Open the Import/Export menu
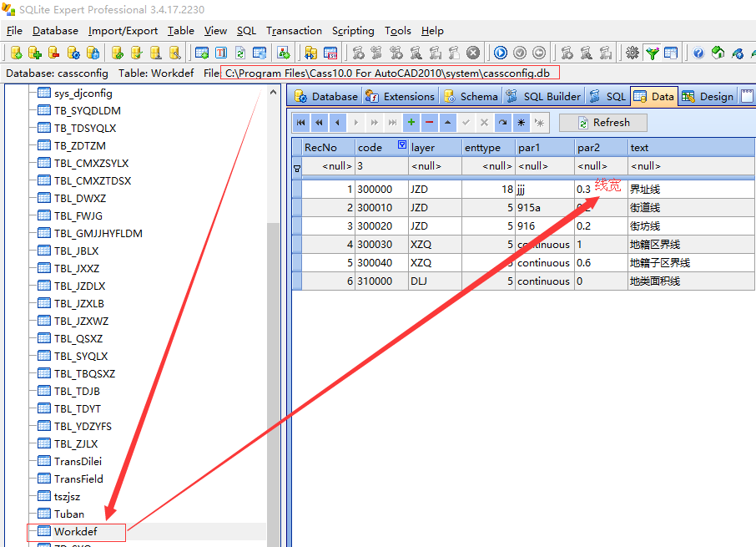The image size is (756, 547). (x=123, y=31)
